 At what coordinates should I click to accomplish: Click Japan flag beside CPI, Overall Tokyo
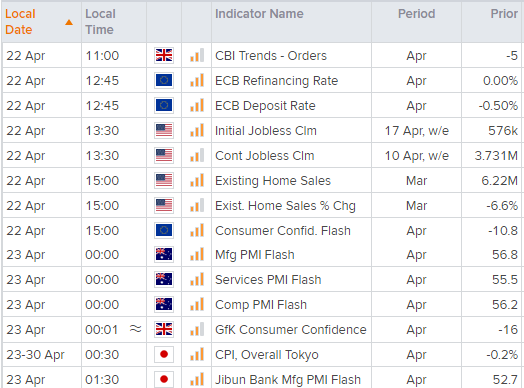coord(164,354)
